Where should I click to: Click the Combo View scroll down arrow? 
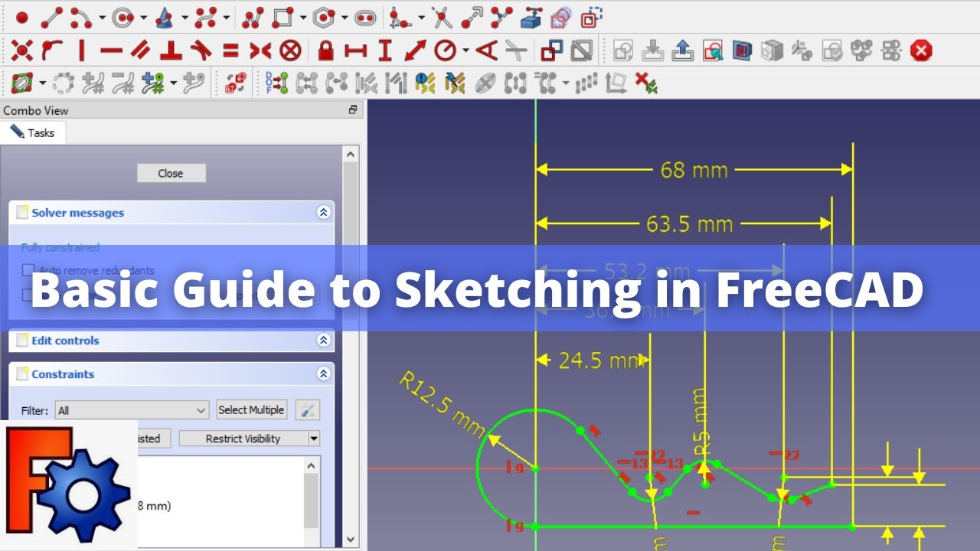351,540
